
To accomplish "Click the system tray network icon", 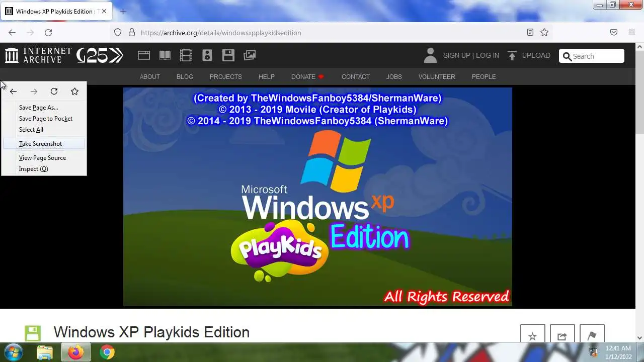I will 593,352.
